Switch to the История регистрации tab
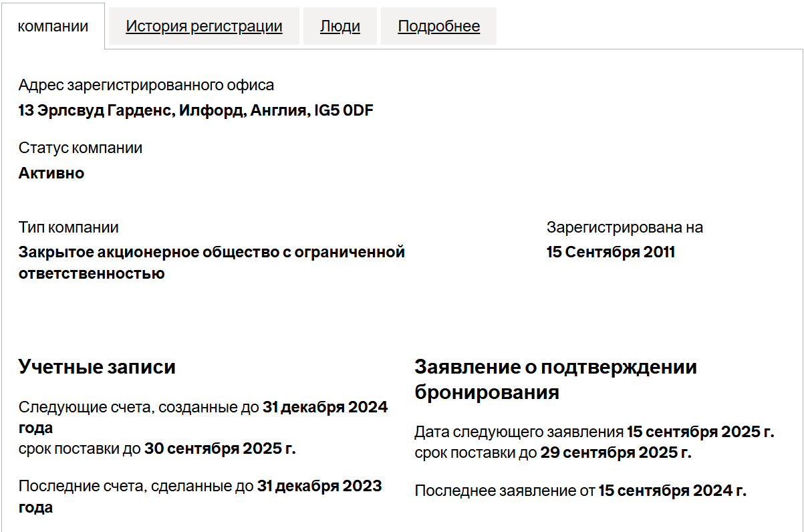 pyautogui.click(x=204, y=25)
